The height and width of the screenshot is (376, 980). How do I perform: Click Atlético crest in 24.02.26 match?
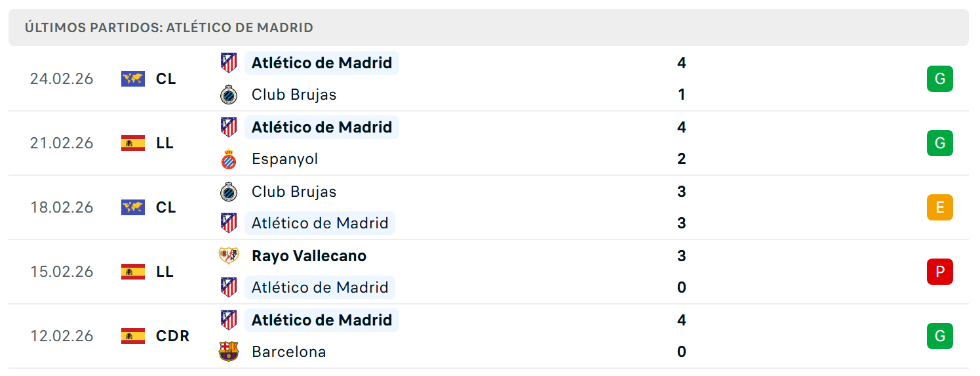(x=229, y=63)
